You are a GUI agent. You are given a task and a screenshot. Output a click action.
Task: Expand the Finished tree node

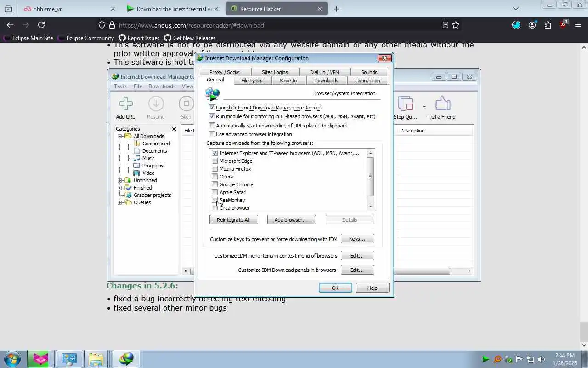(120, 188)
